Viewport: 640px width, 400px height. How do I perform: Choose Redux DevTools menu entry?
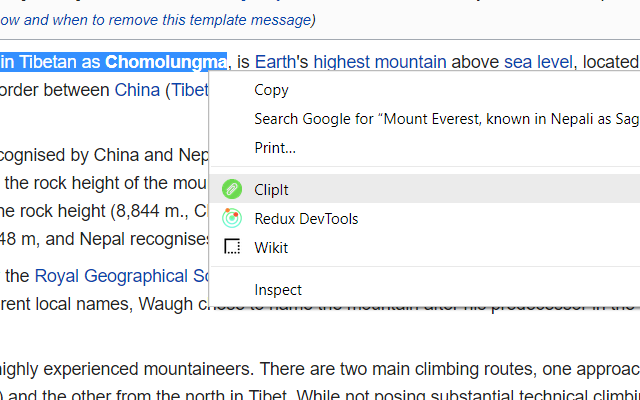click(424, 218)
